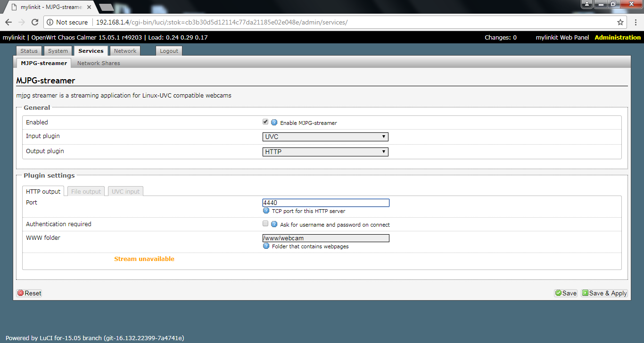Image resolution: width=644 pixels, height=343 pixels.
Task: Click the browser back arrow
Action: point(8,22)
